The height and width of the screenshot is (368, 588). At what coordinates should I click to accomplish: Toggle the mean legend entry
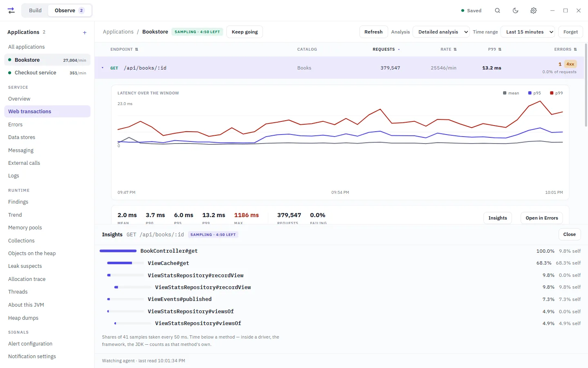(511, 93)
